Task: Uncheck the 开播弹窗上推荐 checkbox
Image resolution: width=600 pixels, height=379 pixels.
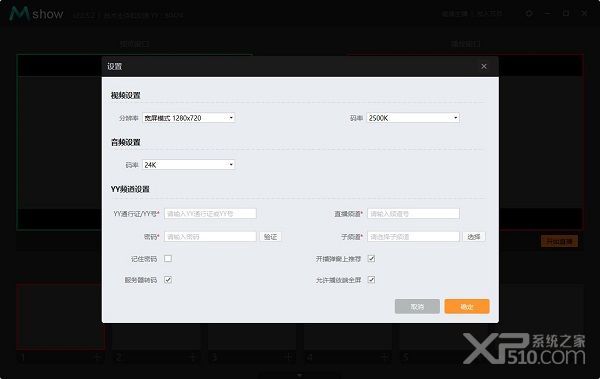Action: point(371,258)
